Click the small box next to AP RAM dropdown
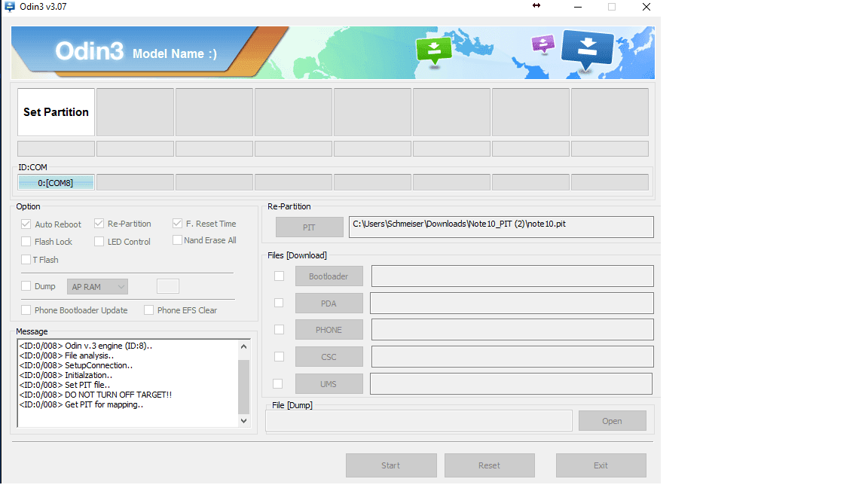 pos(168,286)
